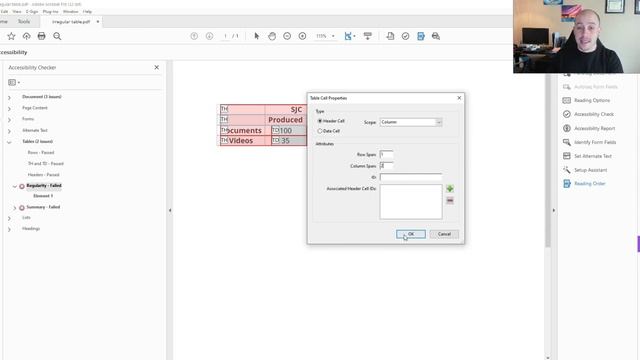
Task: Go to next page with down arrow
Action: click(209, 36)
